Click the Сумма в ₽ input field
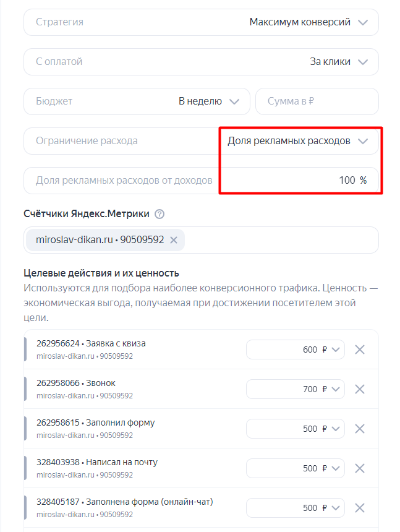Viewport: 400px width, 532px height. pos(317,101)
